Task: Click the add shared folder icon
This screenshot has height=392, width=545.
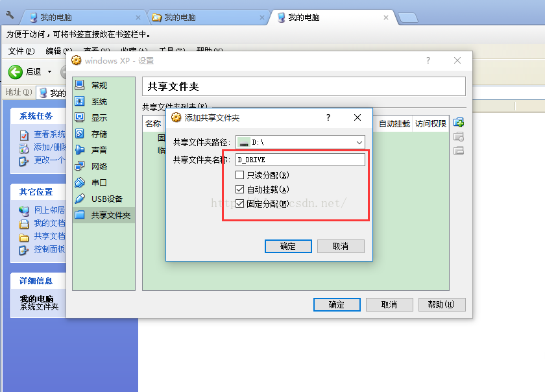Action: [459, 123]
